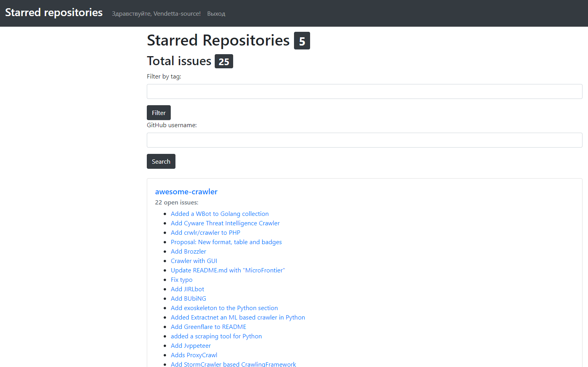Open the 'Add BUbiNG' issue
The image size is (588, 367).
click(188, 299)
